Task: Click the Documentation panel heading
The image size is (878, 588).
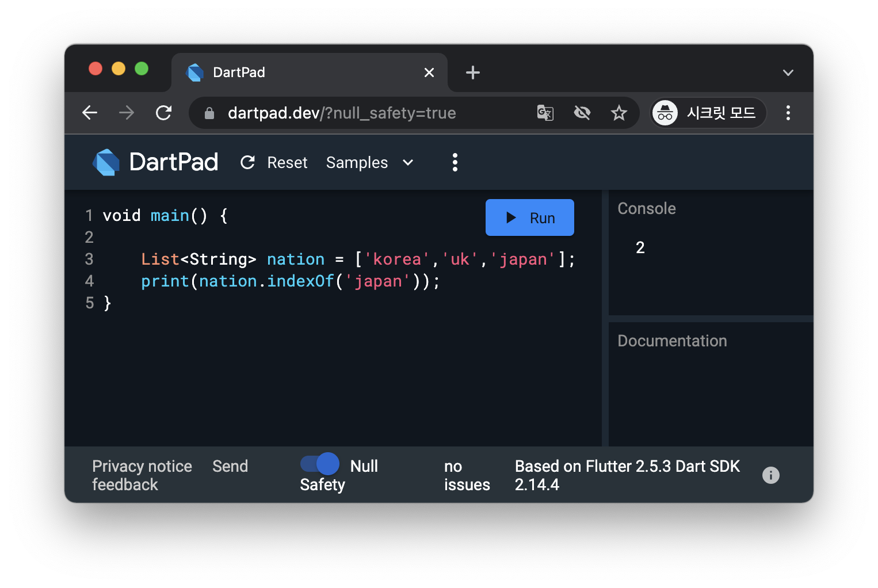Action: [x=672, y=341]
